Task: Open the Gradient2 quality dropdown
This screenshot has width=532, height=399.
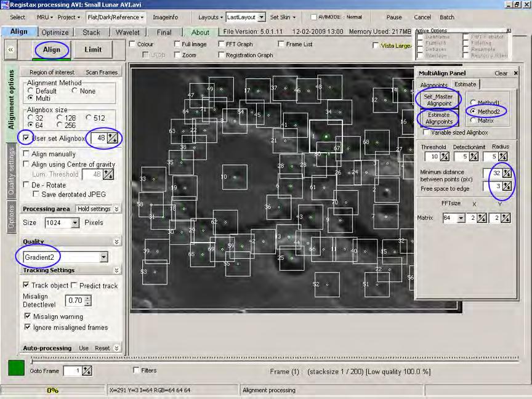Action: point(104,257)
